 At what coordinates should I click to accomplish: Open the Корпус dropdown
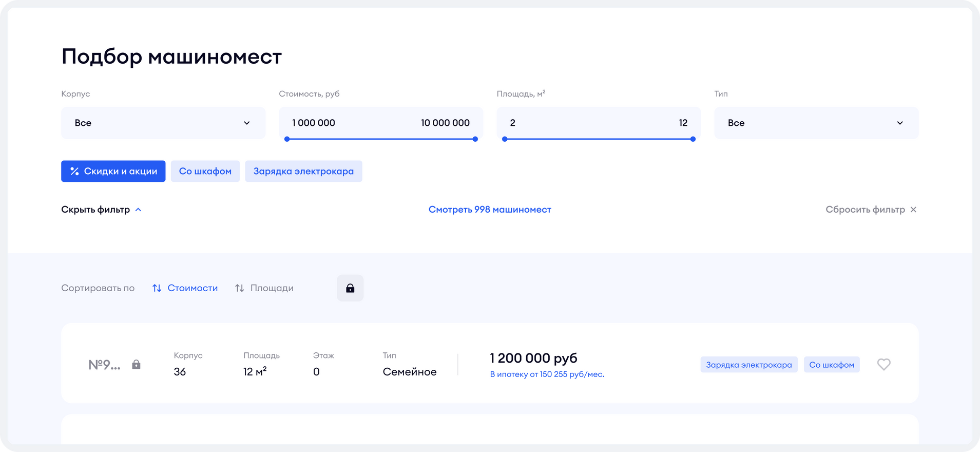163,123
